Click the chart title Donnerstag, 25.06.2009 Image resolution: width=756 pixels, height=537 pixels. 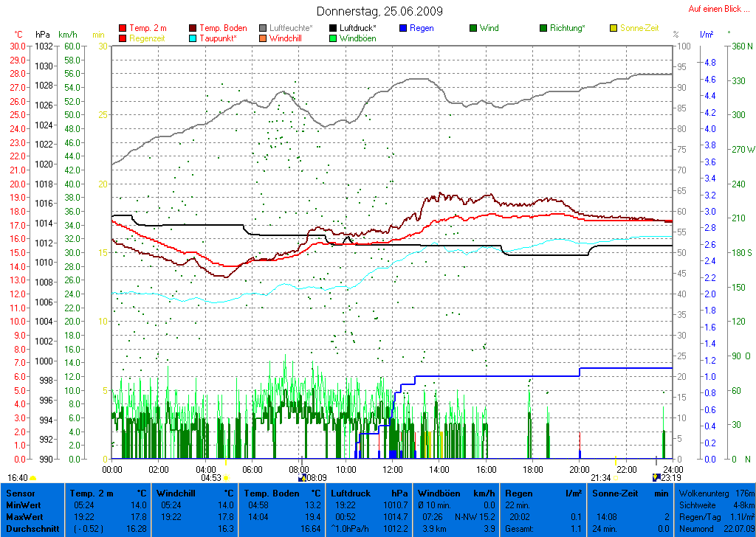pyautogui.click(x=379, y=11)
